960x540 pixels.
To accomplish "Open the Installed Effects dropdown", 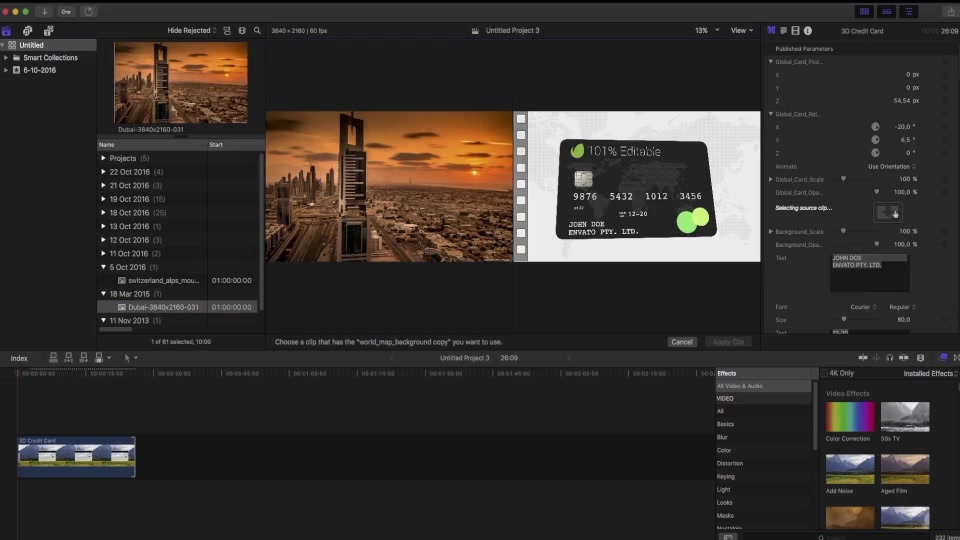I will click(x=930, y=373).
